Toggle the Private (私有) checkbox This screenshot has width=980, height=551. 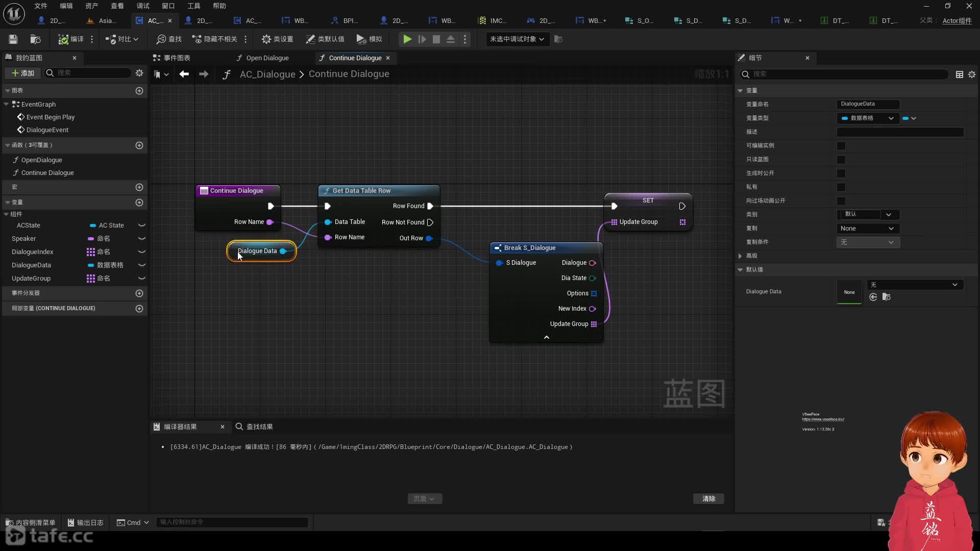[841, 187]
